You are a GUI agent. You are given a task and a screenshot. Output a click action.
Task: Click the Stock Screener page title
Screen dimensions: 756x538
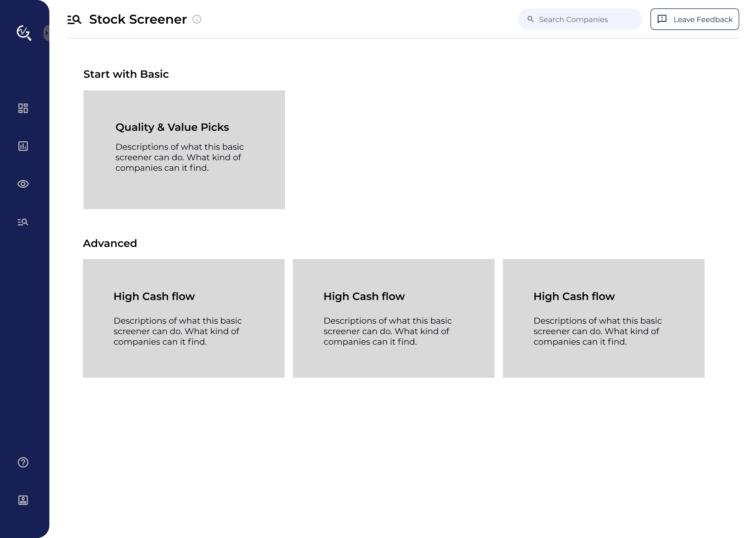point(138,19)
